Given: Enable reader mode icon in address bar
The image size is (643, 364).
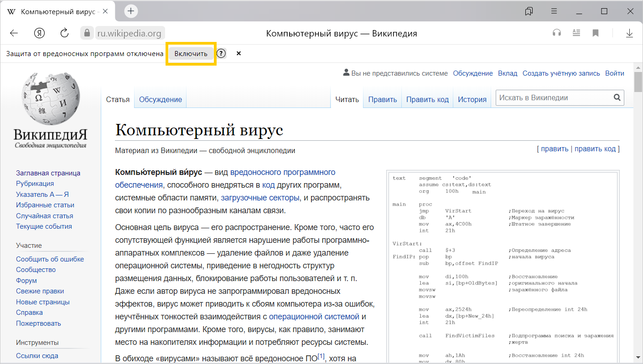Looking at the screenshot, I should 576,33.
